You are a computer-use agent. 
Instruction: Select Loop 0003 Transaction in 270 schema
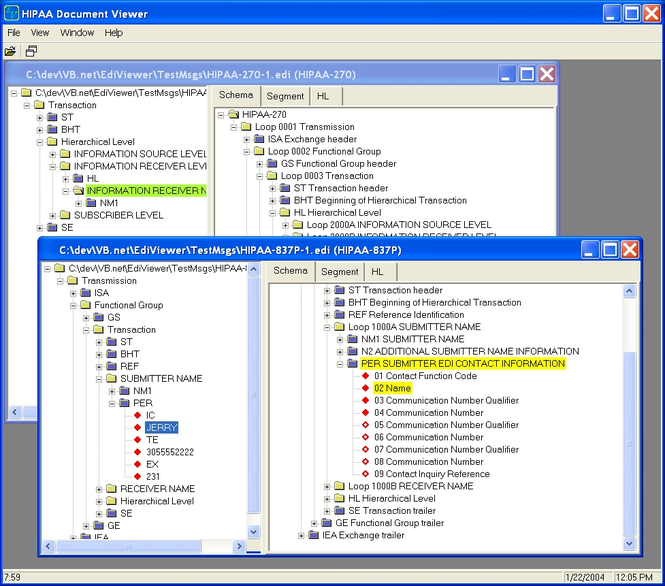[x=327, y=176]
